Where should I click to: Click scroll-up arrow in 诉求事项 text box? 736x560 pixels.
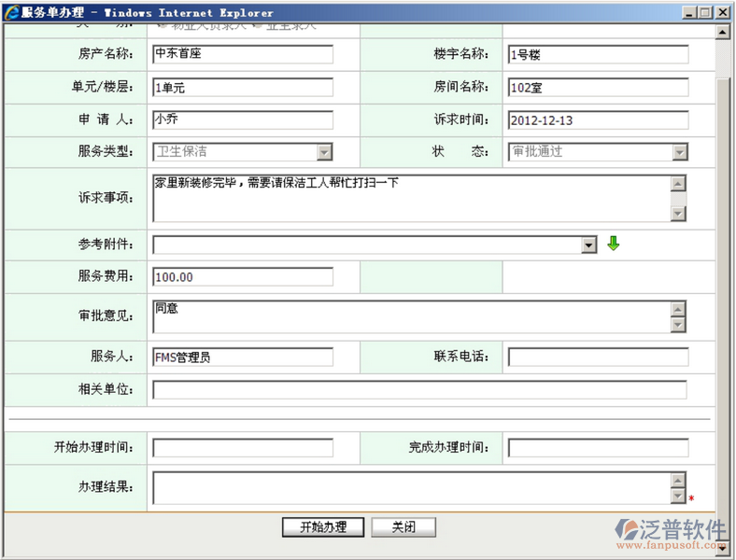click(x=678, y=184)
